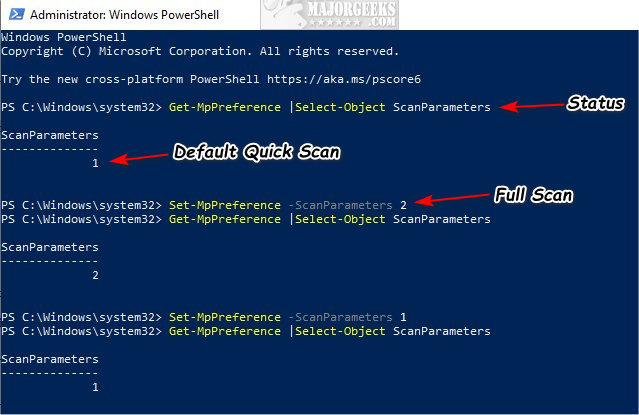Click the first ScanParameters column header
639x415 pixels.
pyautogui.click(x=50, y=135)
